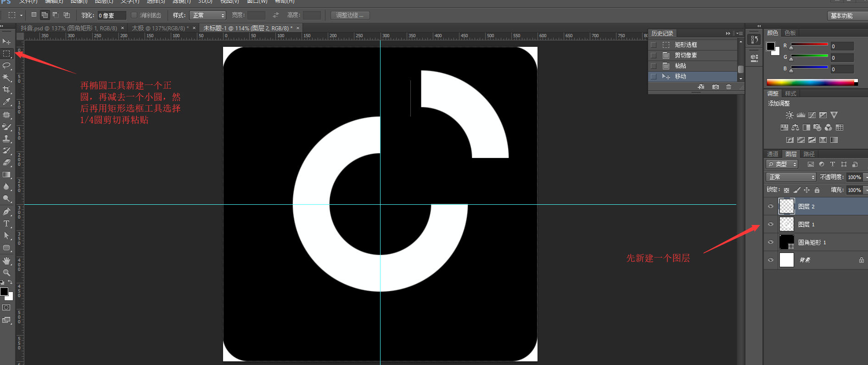868x365 pixels.
Task: Hide 图层 1 layer visibility eye
Action: click(x=771, y=225)
